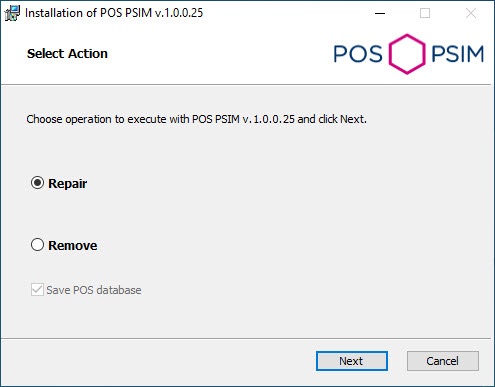Click the Installation of POS PSIM title text

pos(114,13)
